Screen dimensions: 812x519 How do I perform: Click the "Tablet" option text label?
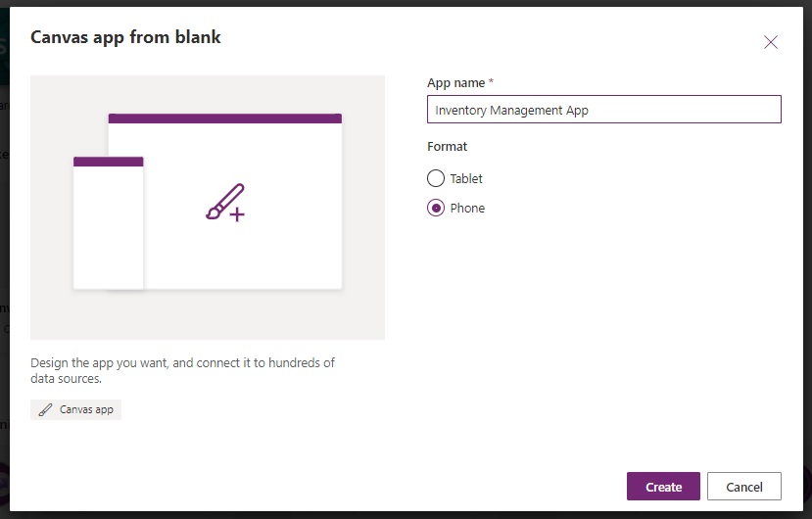(x=466, y=179)
